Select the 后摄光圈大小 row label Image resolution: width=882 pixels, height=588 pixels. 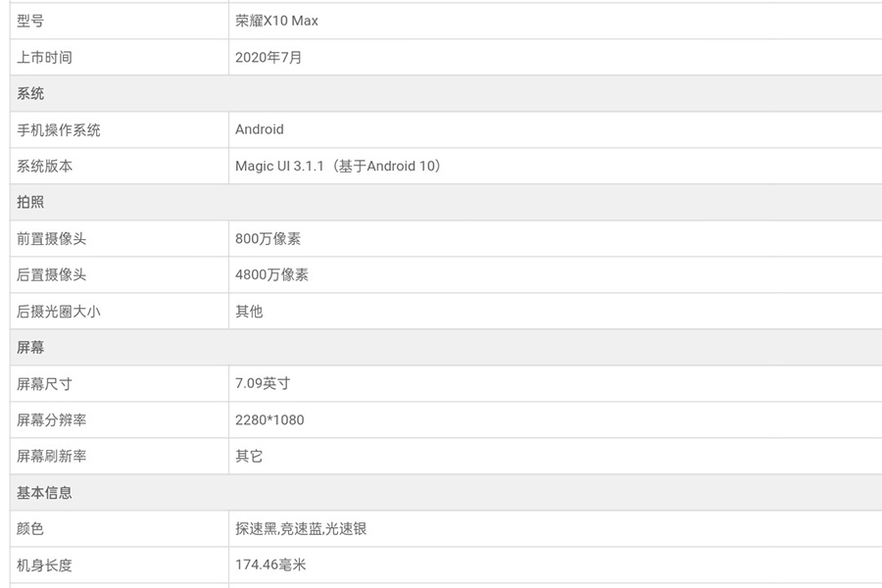pos(58,312)
